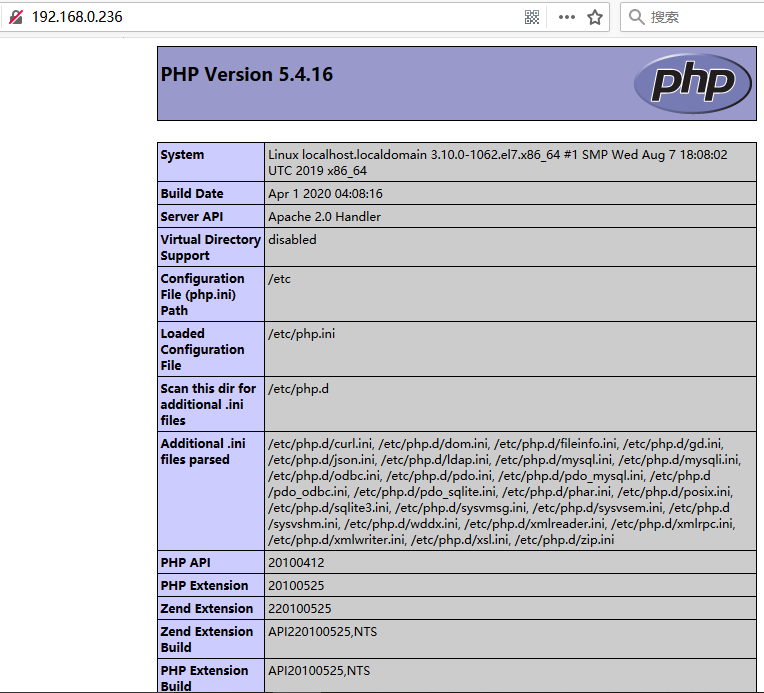Open the QR code icon in address bar
Viewport: 764px width, 693px height.
[532, 18]
